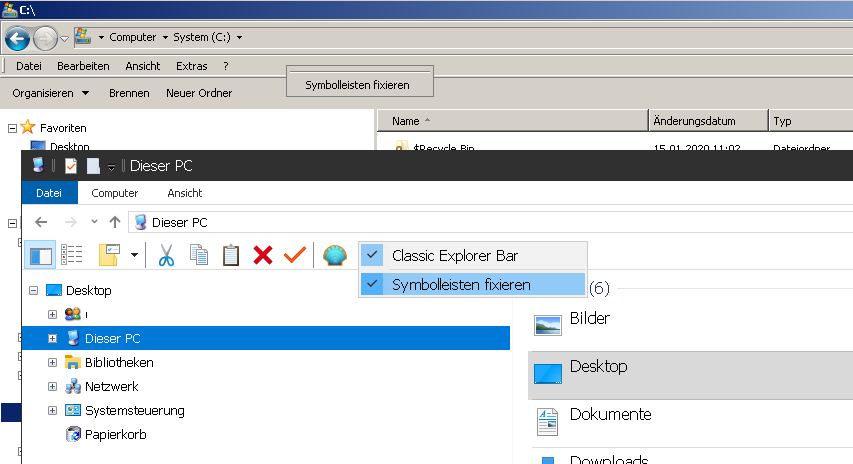Select the Dokumente folder

point(610,414)
